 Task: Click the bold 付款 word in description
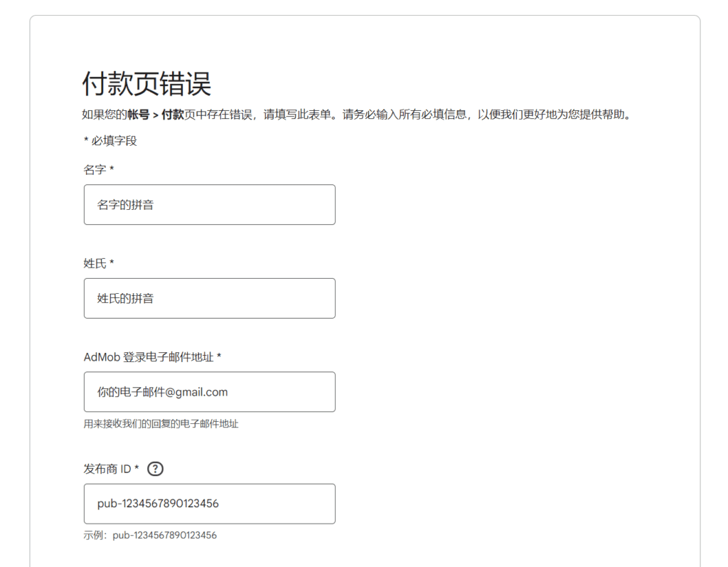pyautogui.click(x=173, y=114)
